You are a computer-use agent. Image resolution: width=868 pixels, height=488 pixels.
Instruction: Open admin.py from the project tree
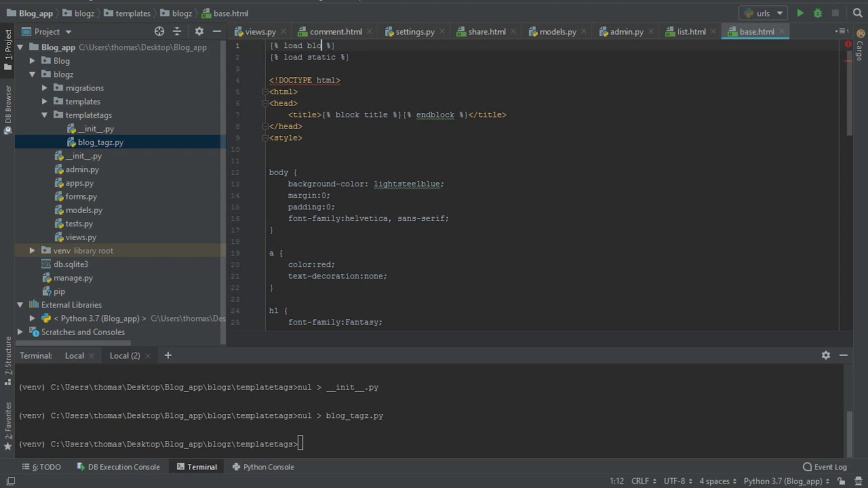click(x=82, y=169)
